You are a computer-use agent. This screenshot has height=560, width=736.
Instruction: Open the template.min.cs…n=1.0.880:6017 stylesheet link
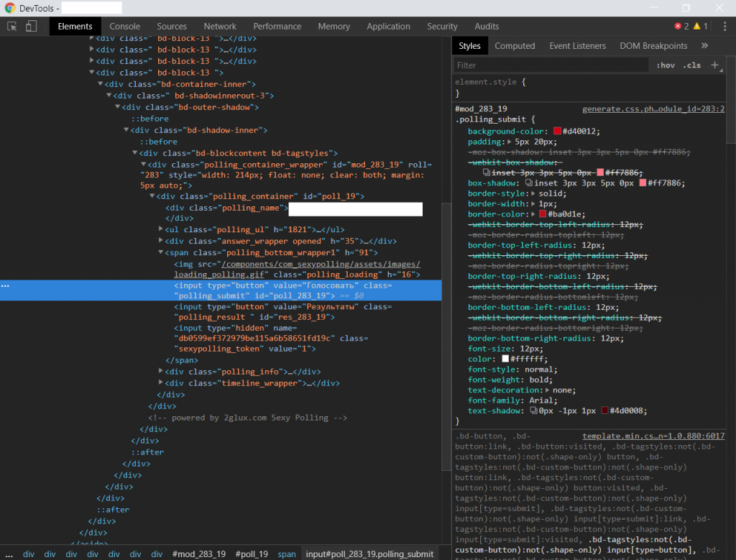(x=653, y=436)
